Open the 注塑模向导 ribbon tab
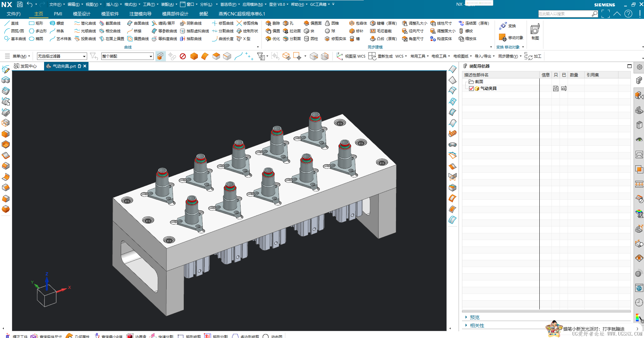 (140, 14)
